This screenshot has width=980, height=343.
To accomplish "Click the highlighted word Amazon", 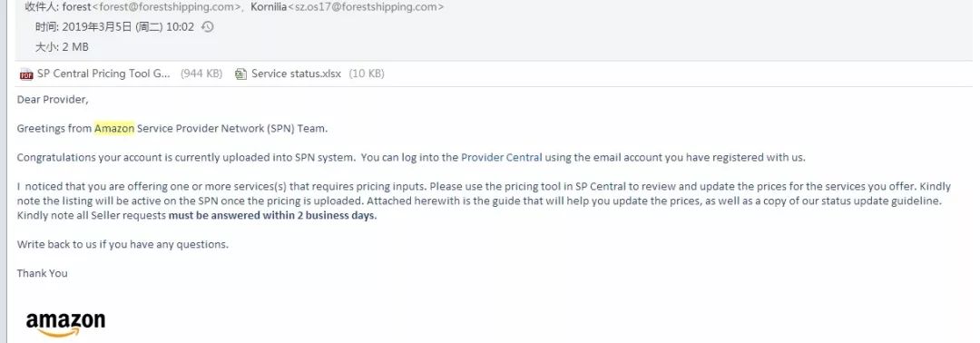I will tap(114, 129).
